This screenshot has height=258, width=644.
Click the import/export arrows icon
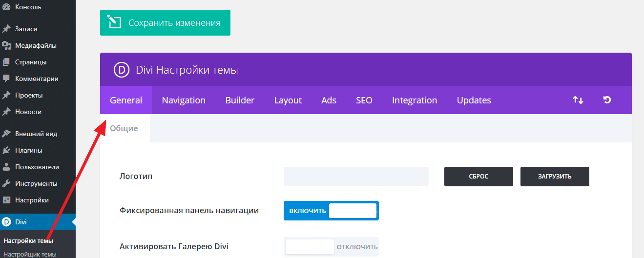578,100
